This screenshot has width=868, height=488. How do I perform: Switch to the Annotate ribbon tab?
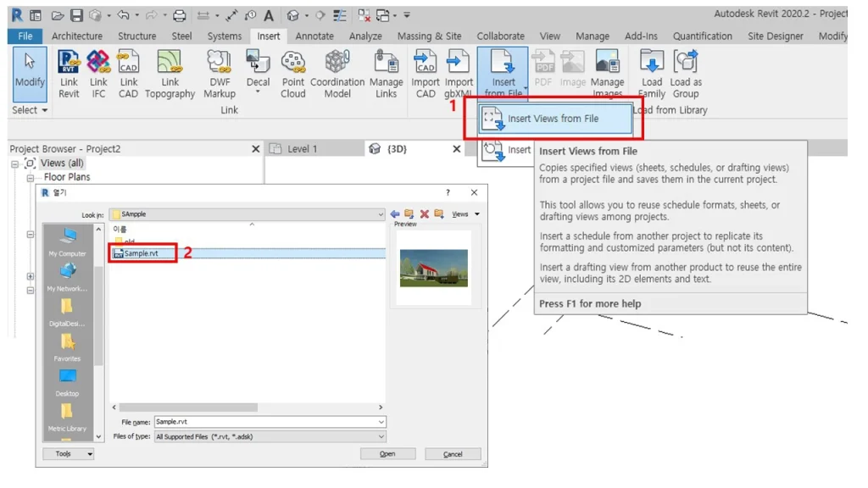[314, 36]
